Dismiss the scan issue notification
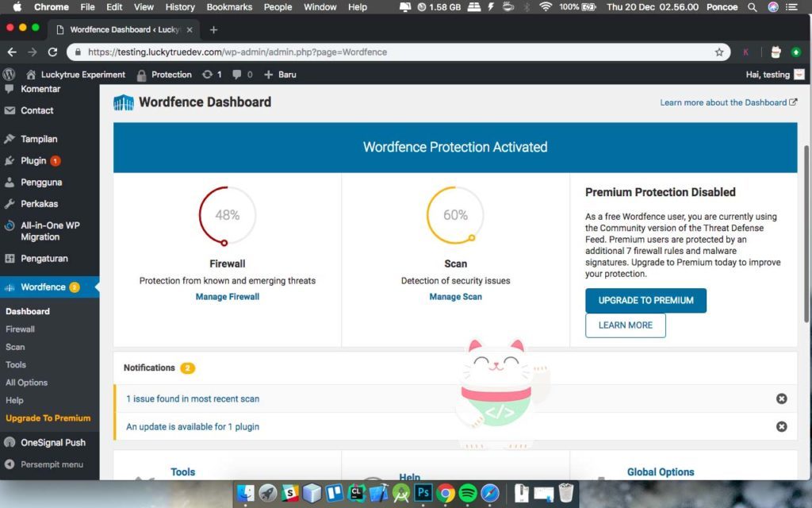This screenshot has height=508, width=812. point(781,398)
